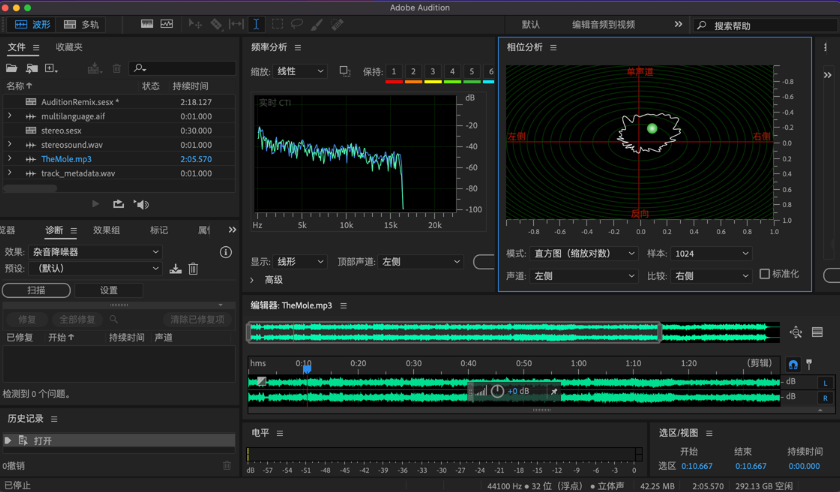Image resolution: width=840 pixels, height=492 pixels.
Task: Click the diagnostics info icon
Action: click(x=226, y=252)
